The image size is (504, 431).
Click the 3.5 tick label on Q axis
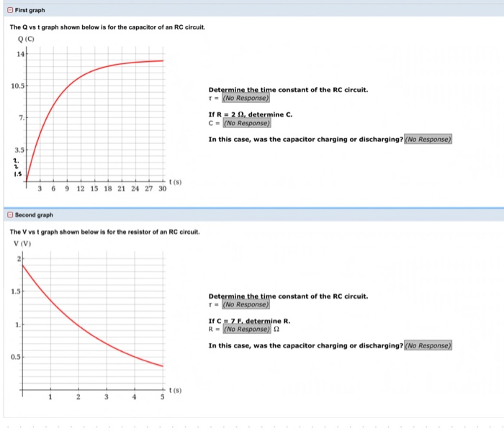point(19,150)
